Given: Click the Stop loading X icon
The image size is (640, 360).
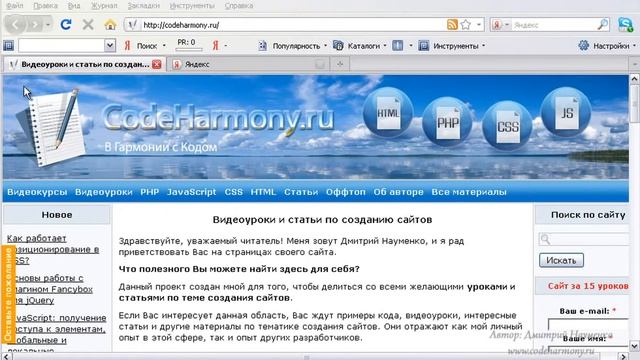Looking at the screenshot, I should coord(88,25).
